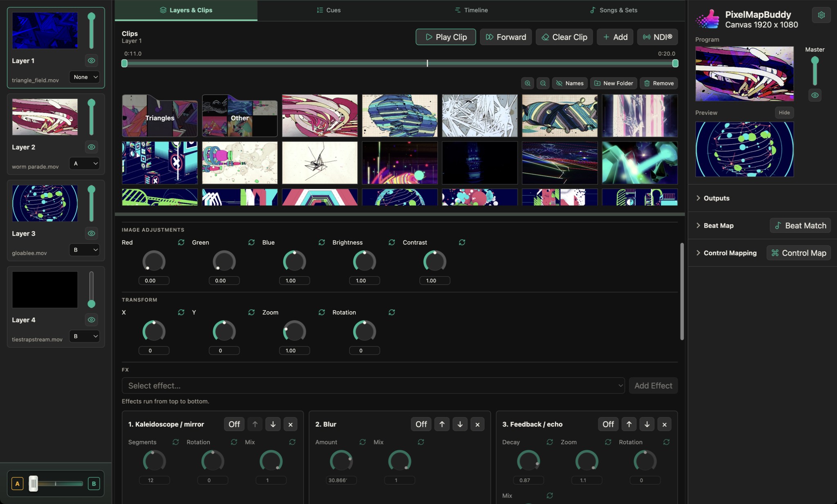Viewport: 837px width, 504px height.
Task: Open the Select effect dropdown
Action: 373,386
